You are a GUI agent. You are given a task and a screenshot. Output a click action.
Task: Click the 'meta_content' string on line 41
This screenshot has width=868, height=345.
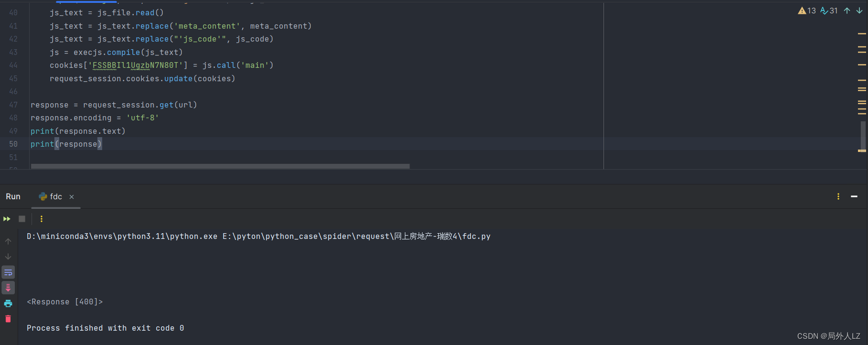(x=207, y=26)
